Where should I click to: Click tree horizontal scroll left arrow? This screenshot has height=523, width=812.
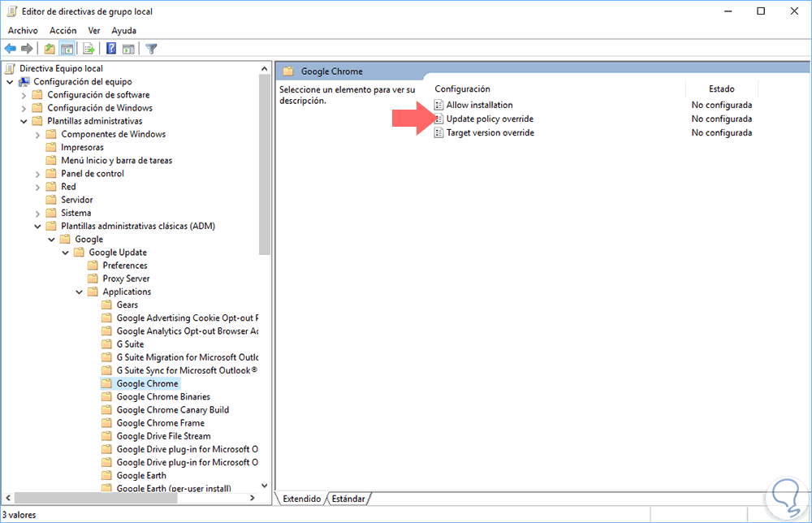(x=8, y=498)
